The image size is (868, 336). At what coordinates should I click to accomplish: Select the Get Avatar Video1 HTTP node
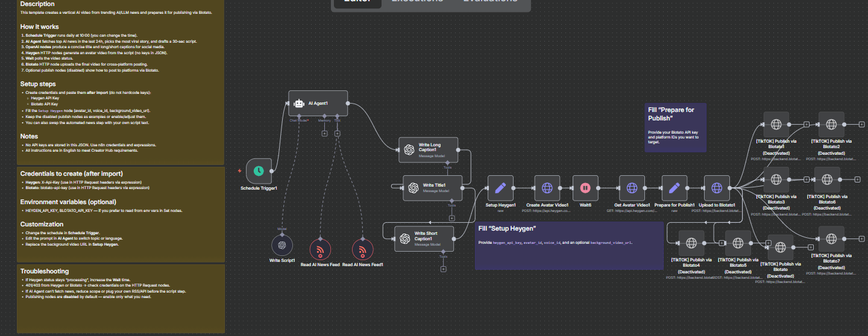tap(632, 188)
